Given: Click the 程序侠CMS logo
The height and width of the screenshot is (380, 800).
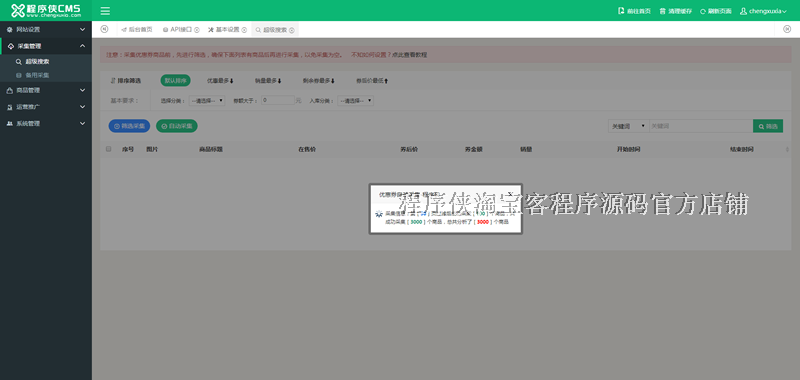Looking at the screenshot, I should pos(46,10).
